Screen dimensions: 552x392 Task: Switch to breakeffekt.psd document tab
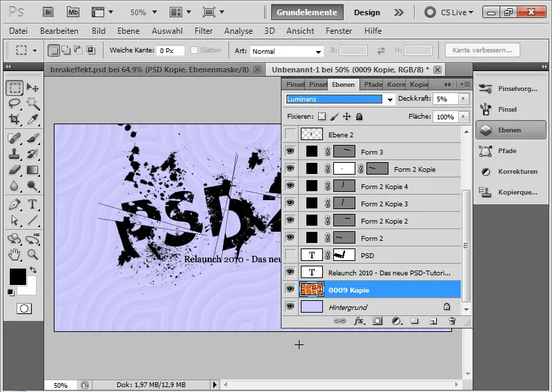(149, 70)
